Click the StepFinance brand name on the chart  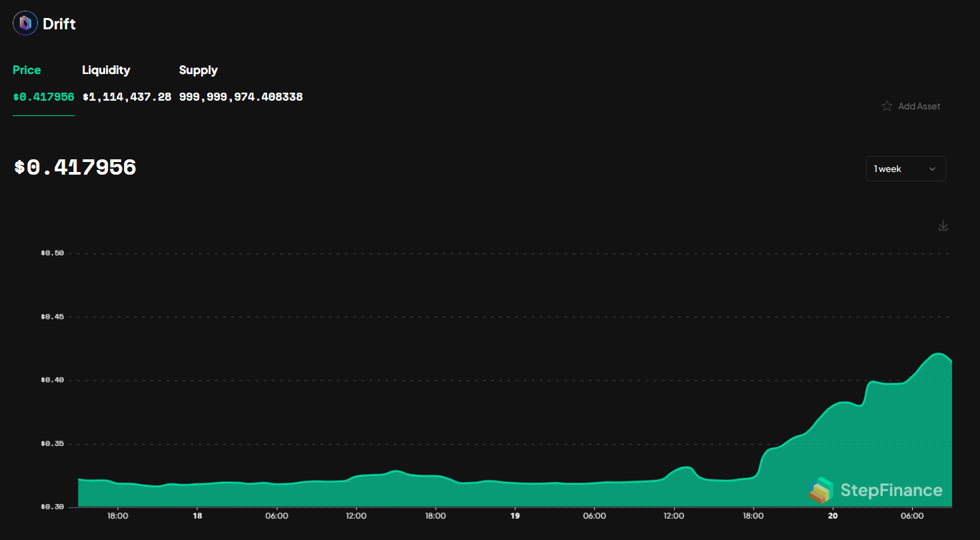click(x=893, y=490)
